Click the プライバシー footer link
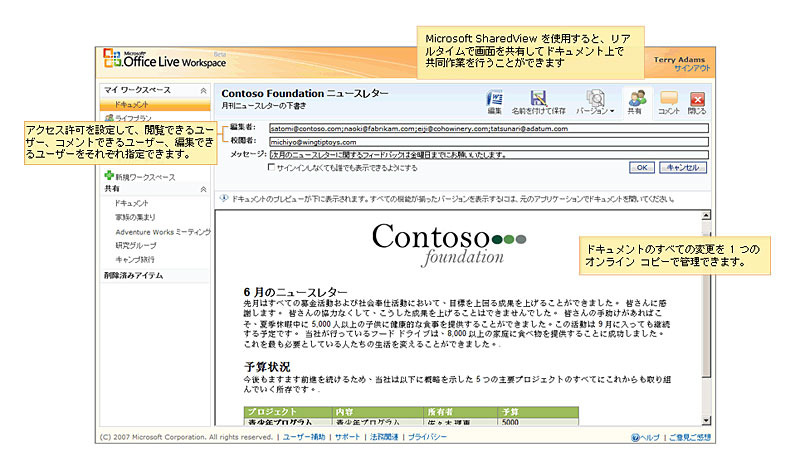The height and width of the screenshot is (471, 800). pyautogui.click(x=427, y=437)
